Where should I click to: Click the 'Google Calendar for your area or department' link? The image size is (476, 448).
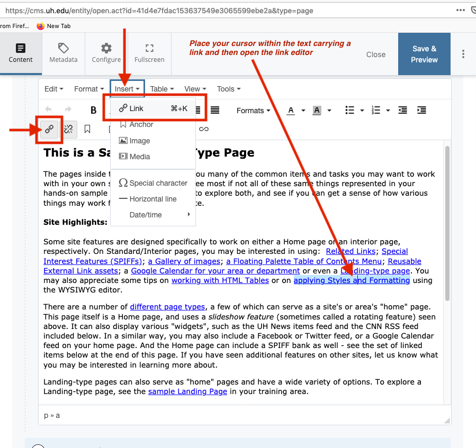(215, 271)
